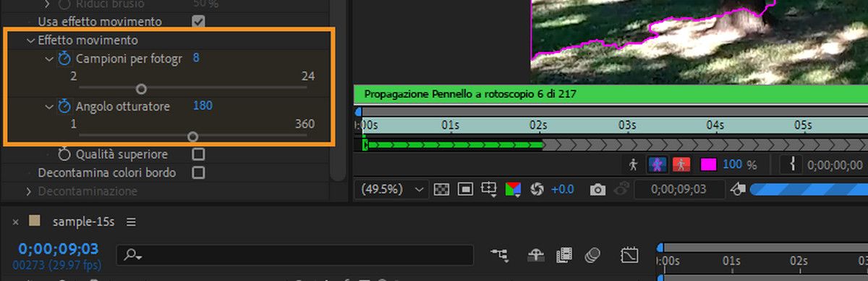Click the Usa effetto movimento label
This screenshot has width=868, height=281.
click(x=100, y=22)
